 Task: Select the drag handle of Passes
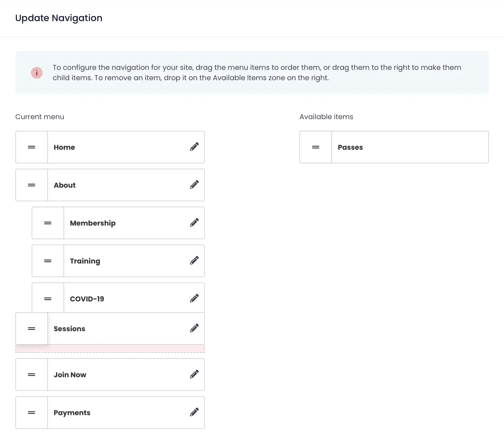(316, 147)
